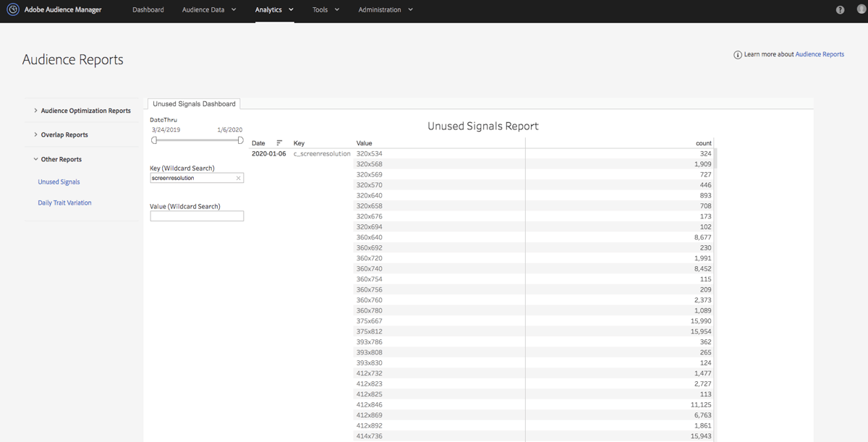The image size is (868, 442).
Task: Click the Audience Reports learn more link
Action: pos(820,54)
